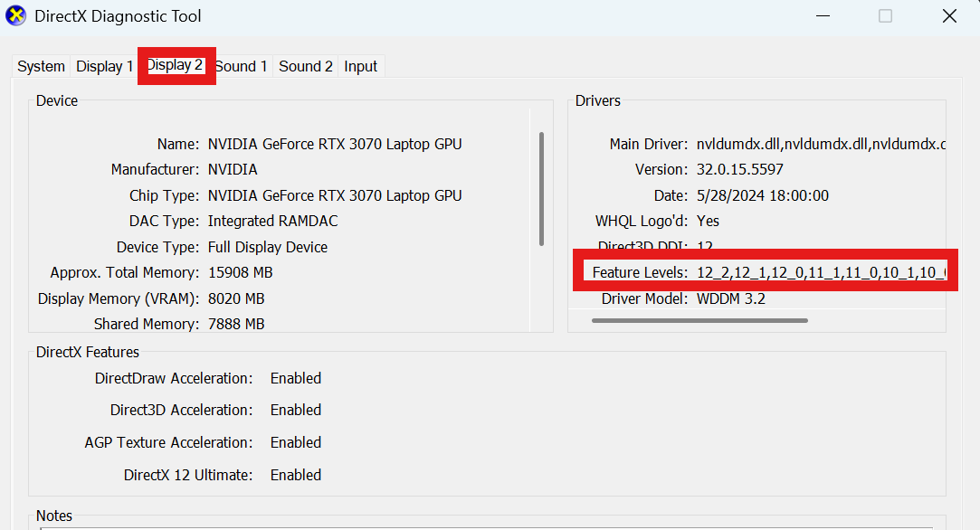
Task: Click the Feature Levels label
Action: click(x=640, y=273)
